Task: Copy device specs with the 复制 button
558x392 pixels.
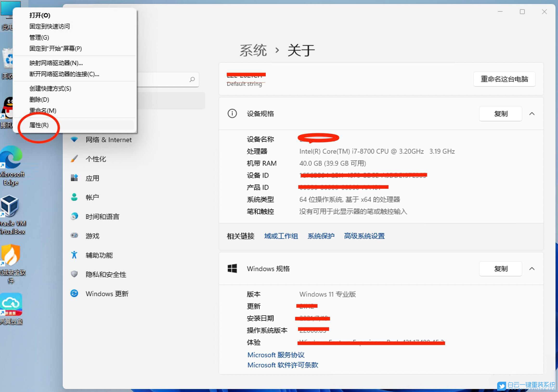Action: tap(500, 114)
